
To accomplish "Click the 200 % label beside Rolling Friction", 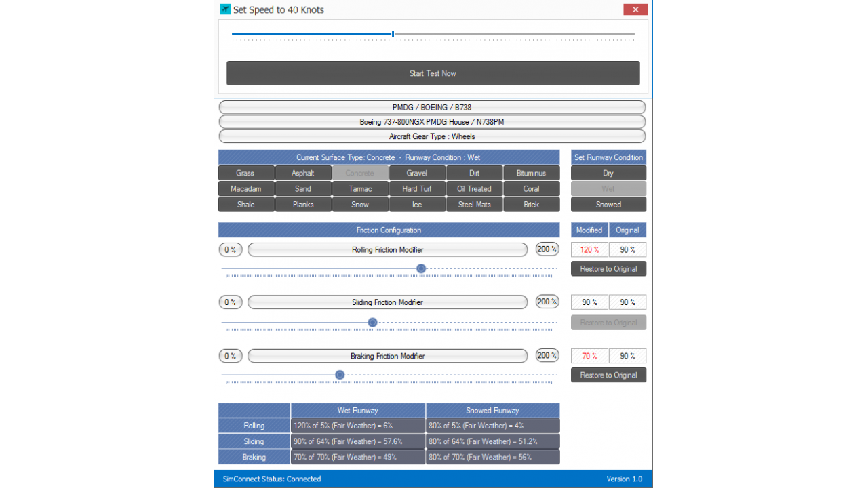I will (547, 249).
